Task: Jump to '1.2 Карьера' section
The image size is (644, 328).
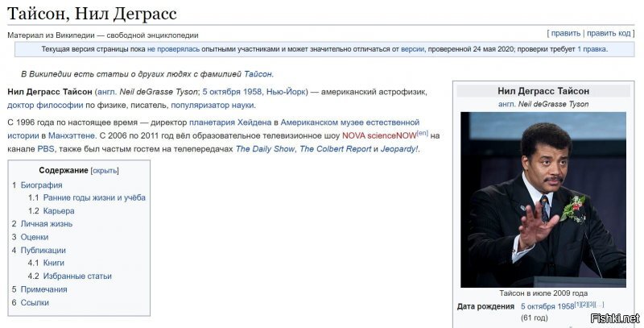Action: tap(51, 211)
